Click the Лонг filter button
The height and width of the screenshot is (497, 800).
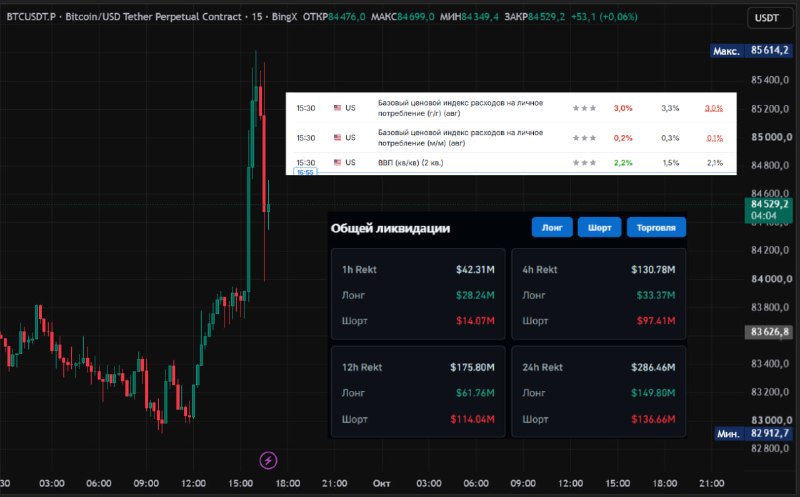coord(552,228)
